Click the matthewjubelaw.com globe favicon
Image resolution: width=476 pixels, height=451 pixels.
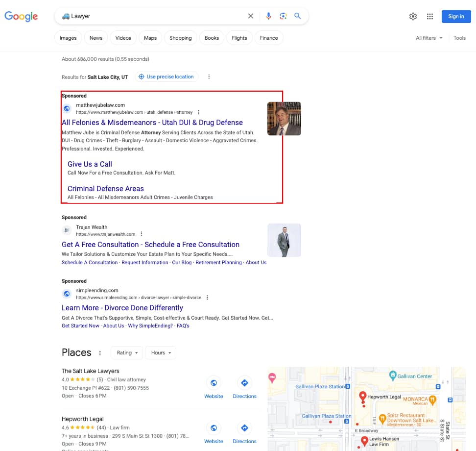pos(67,108)
